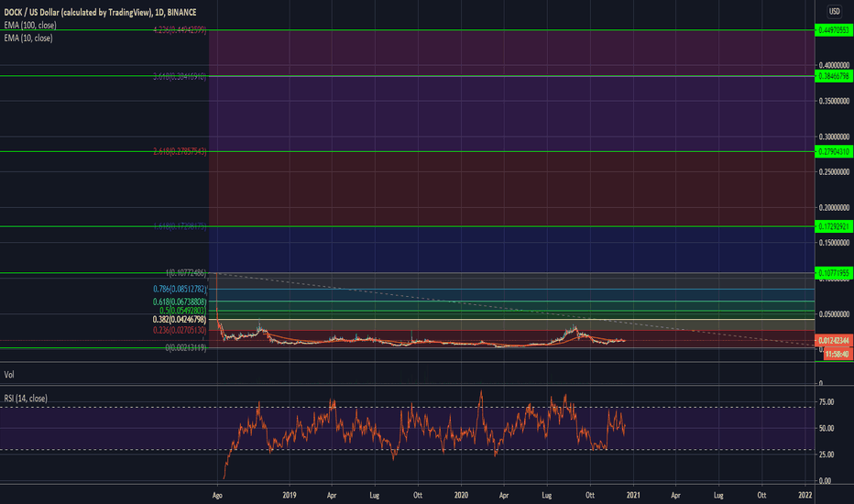
Task: Click the 0.44970553 green price label
Action: [833, 30]
